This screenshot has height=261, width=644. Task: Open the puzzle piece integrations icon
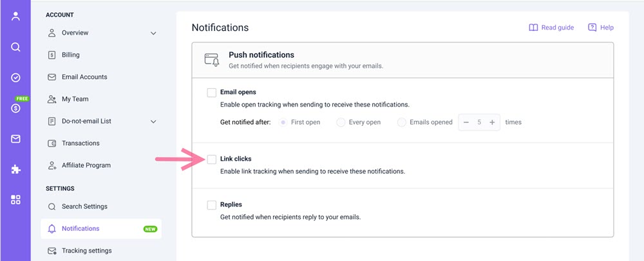click(15, 169)
